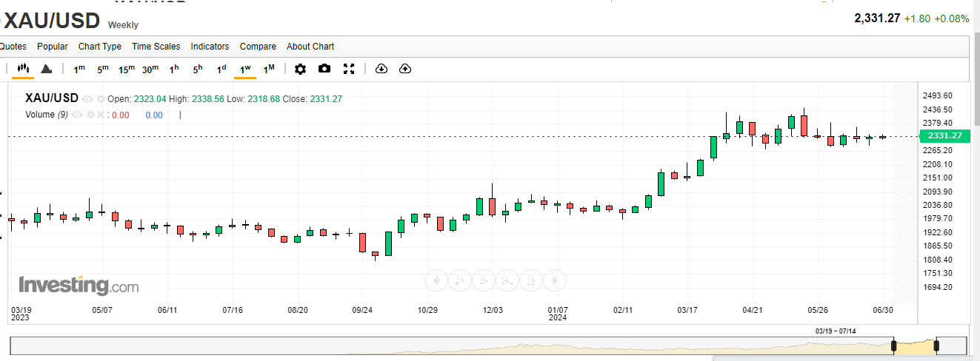Remove the Volume indicator with X
Screen dimensions: 980x361
coord(101,115)
